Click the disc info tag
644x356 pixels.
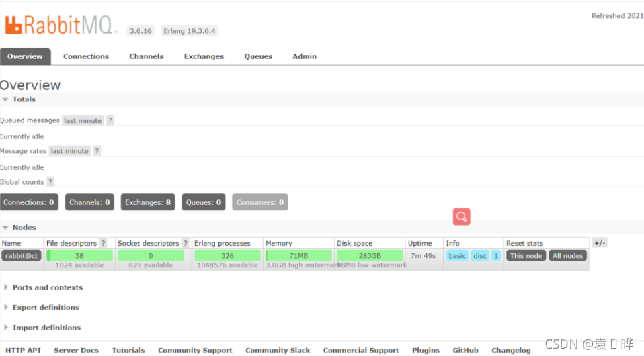(480, 255)
